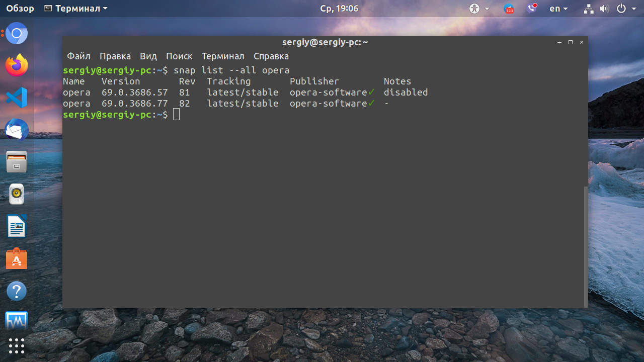Open the en keyboard layout dropdown
The width and height of the screenshot is (644, 362).
[x=558, y=9]
